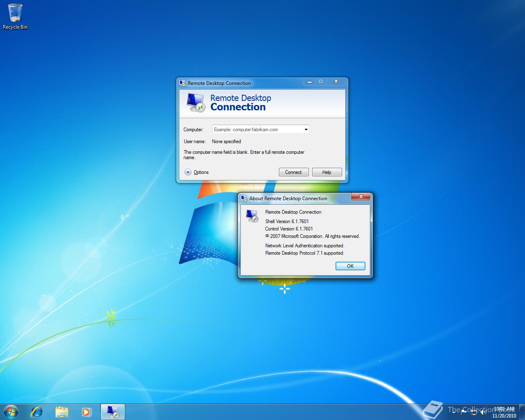
Task: Open Windows Explorer from the taskbar
Action: (x=62, y=412)
